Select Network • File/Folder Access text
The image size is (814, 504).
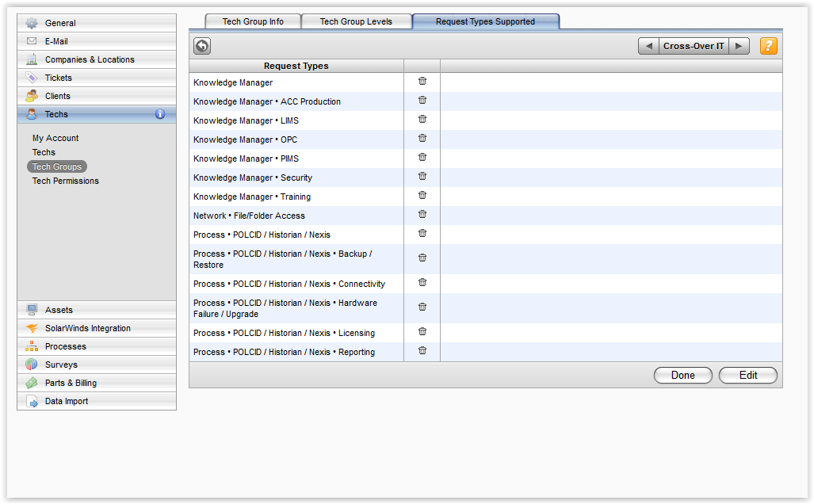[x=249, y=216]
